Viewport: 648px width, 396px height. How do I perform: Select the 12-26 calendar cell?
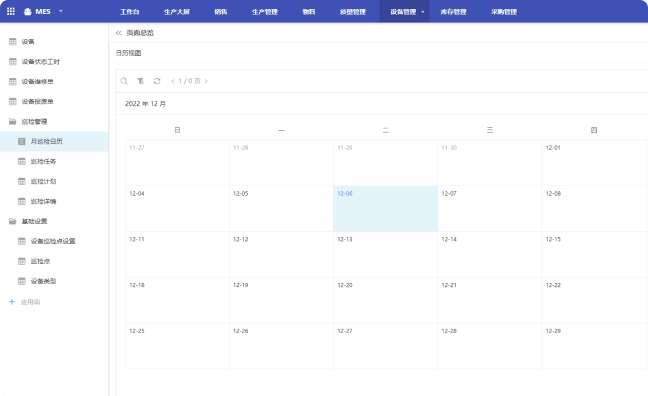[281, 346]
